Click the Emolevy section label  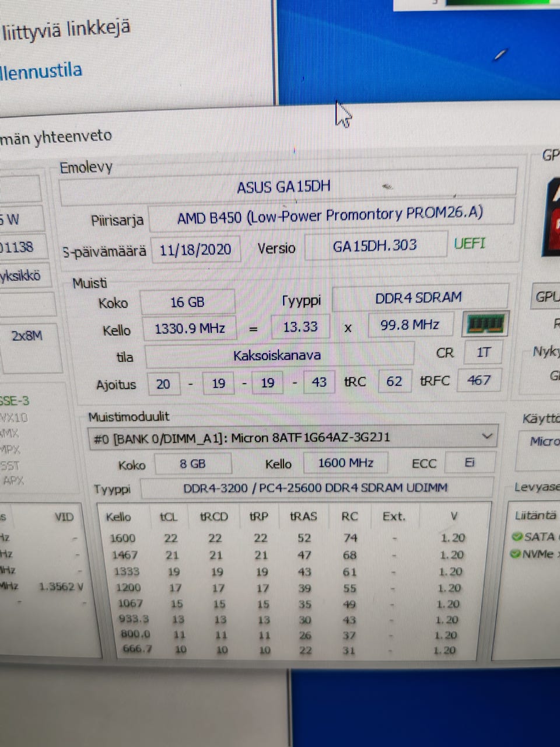[x=86, y=168]
